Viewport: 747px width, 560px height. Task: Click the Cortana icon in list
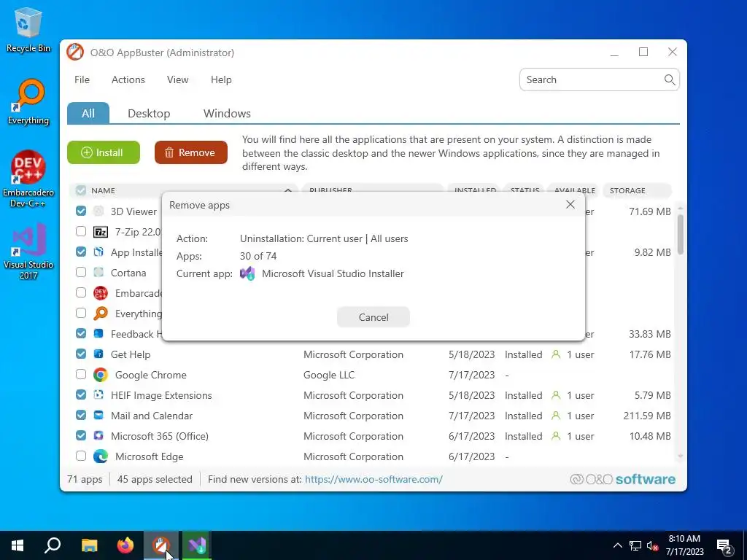[x=98, y=273]
